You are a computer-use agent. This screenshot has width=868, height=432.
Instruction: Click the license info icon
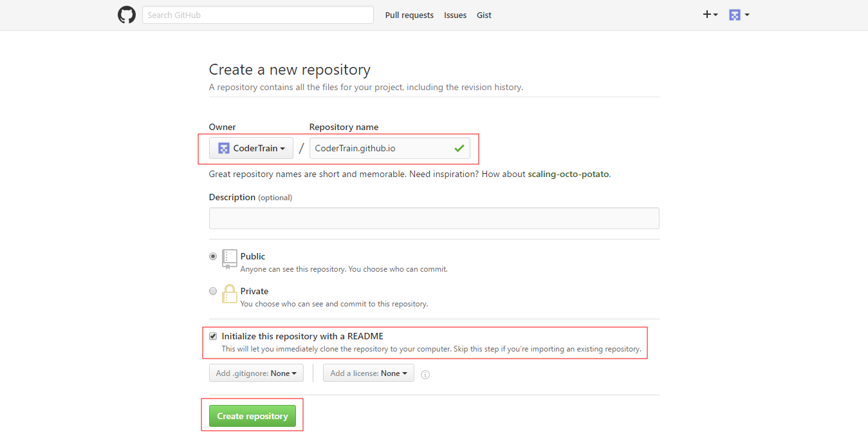point(425,374)
